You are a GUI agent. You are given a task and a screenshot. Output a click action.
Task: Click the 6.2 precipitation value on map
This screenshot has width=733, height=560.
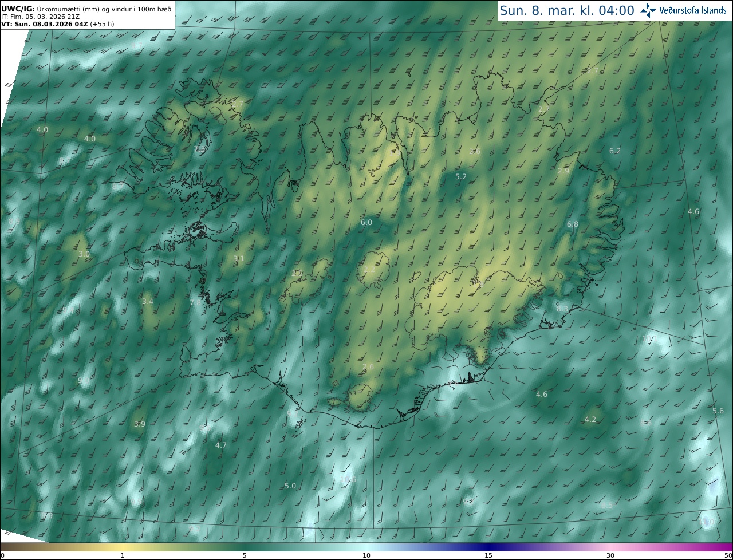[615, 151]
